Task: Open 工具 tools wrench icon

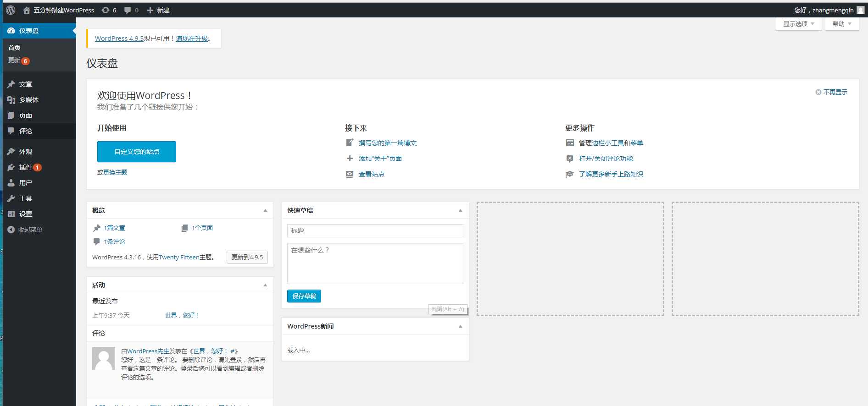Action: pyautogui.click(x=11, y=198)
